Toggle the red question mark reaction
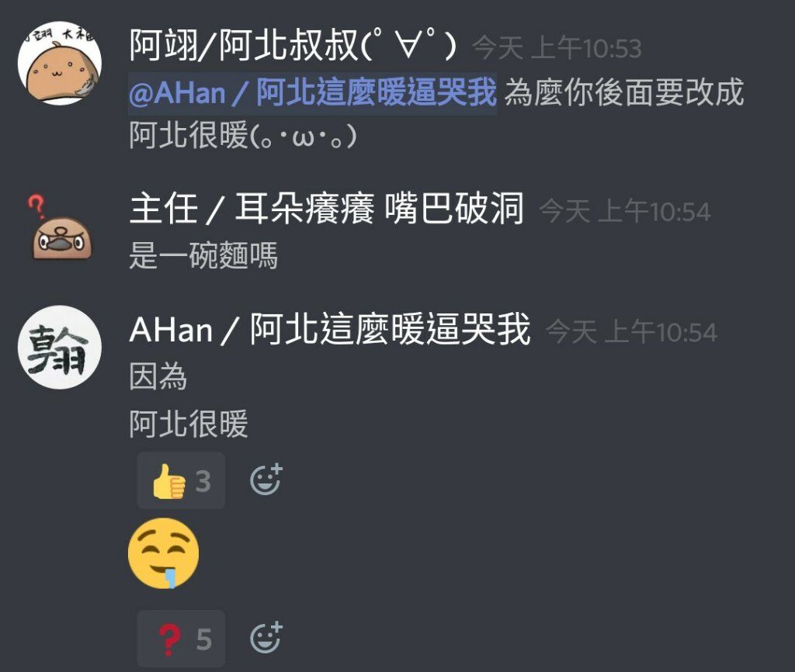 181,639
